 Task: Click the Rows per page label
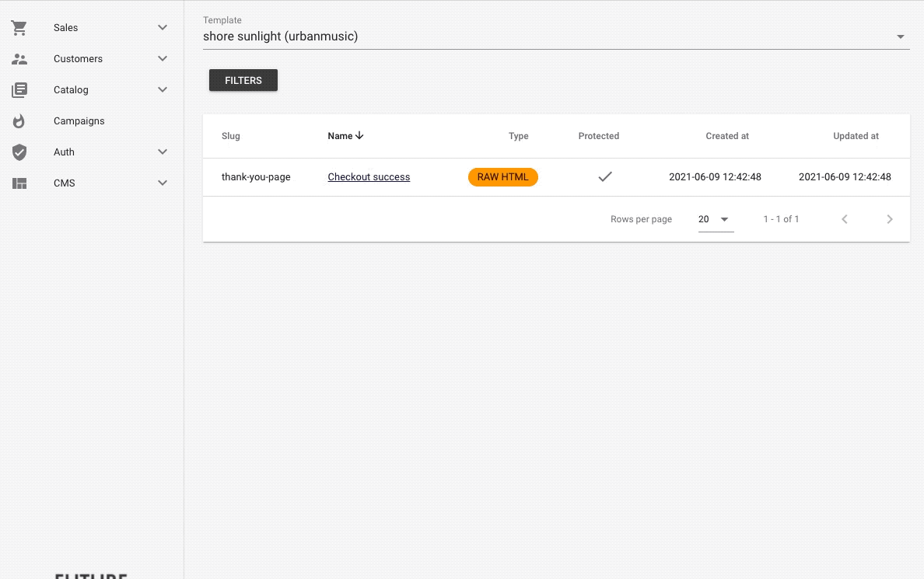[641, 219]
